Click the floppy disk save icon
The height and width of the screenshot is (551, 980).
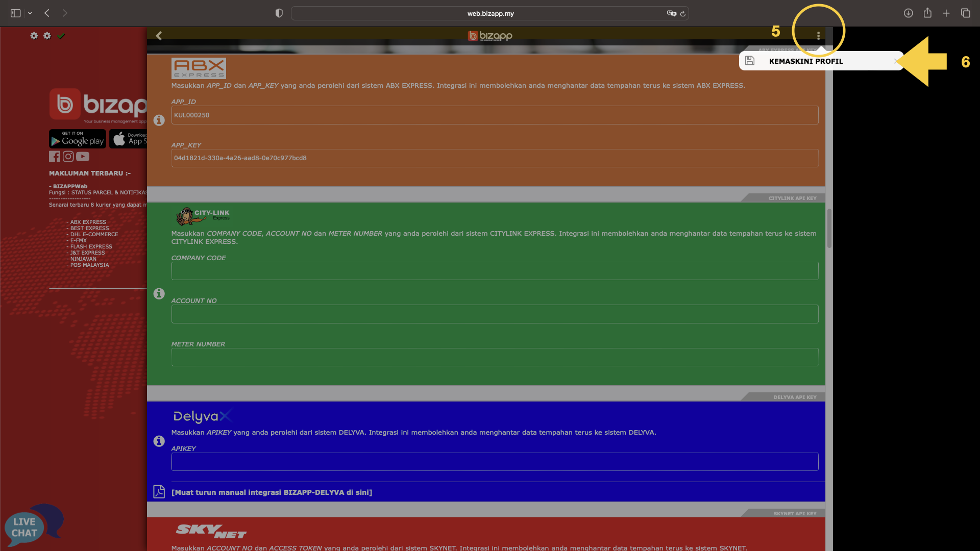(749, 61)
